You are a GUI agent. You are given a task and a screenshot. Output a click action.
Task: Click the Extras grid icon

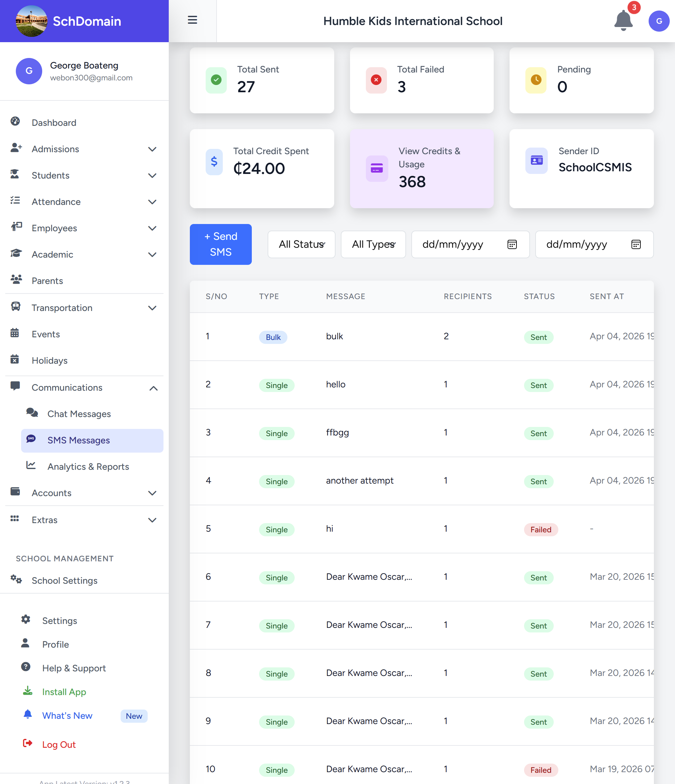click(15, 518)
